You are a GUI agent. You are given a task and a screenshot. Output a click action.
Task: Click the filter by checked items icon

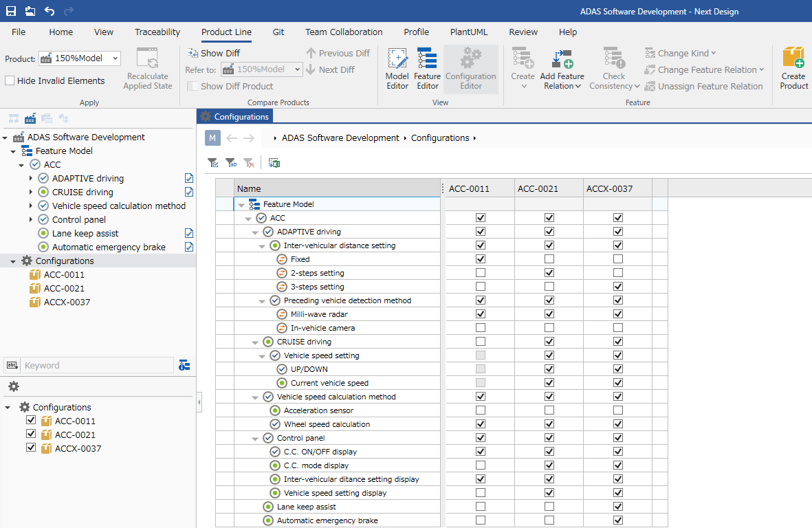(213, 163)
